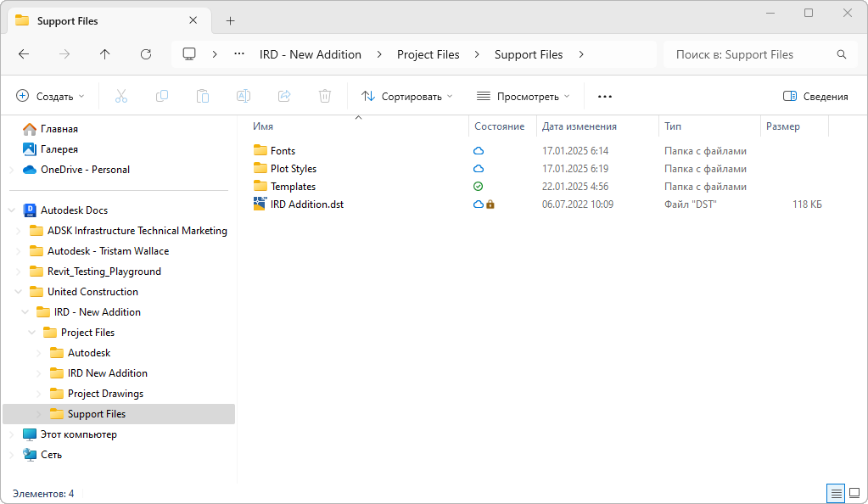The height and width of the screenshot is (504, 868).
Task: Click the Copy icon in toolbar
Action: [162, 96]
